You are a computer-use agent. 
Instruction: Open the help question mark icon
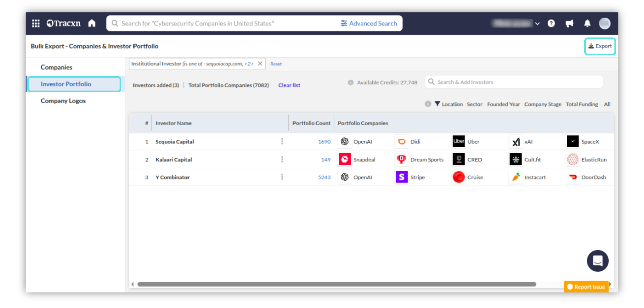(551, 23)
